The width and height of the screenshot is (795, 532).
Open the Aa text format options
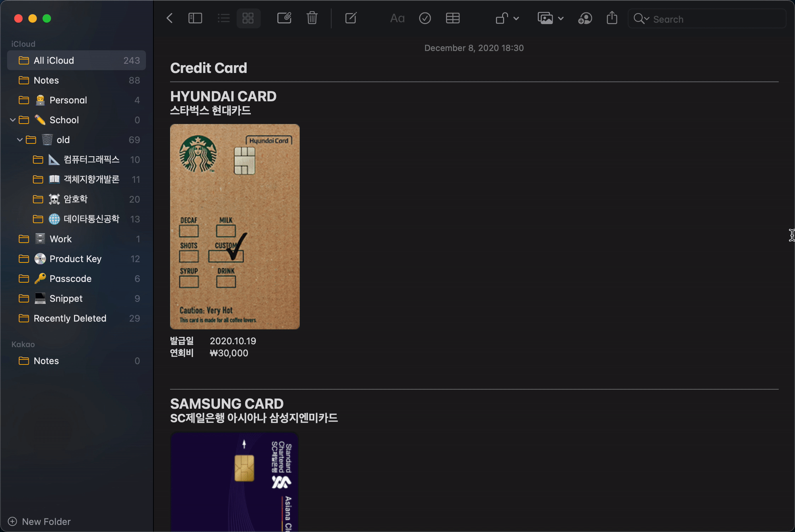coord(397,18)
